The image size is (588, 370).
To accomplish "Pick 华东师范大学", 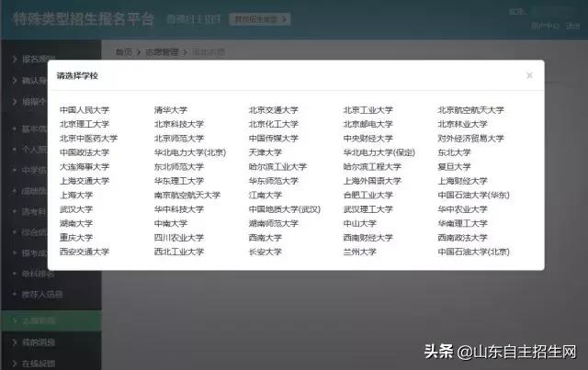I will pos(274,181).
